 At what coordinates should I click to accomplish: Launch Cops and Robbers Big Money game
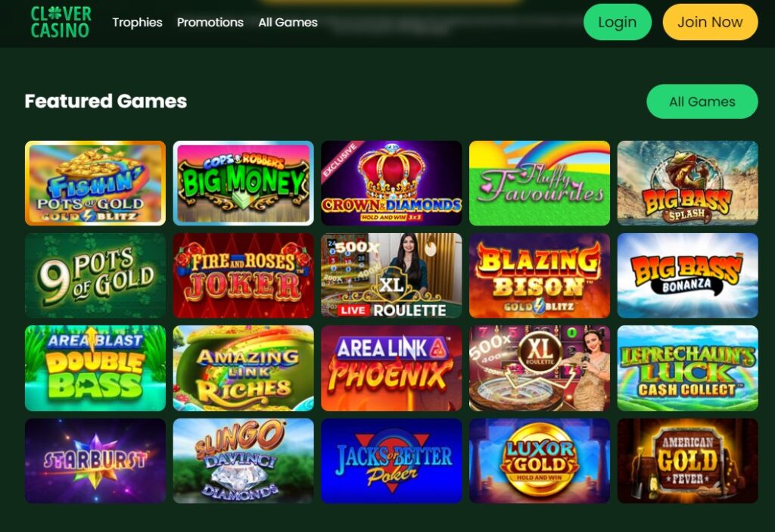pyautogui.click(x=243, y=183)
